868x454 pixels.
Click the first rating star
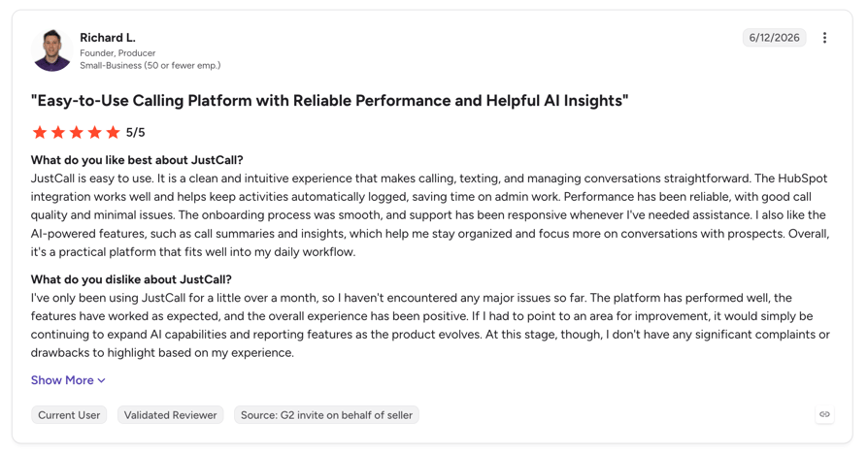(x=39, y=132)
